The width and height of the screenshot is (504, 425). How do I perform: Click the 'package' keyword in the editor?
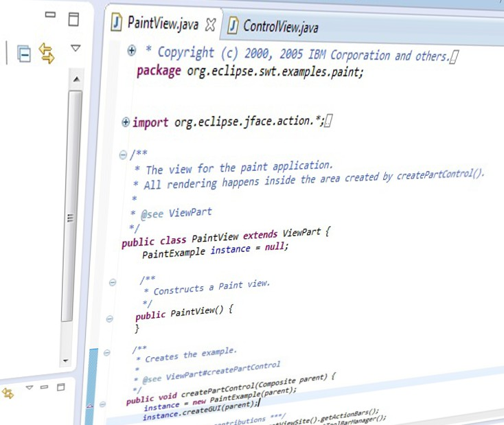click(x=159, y=71)
